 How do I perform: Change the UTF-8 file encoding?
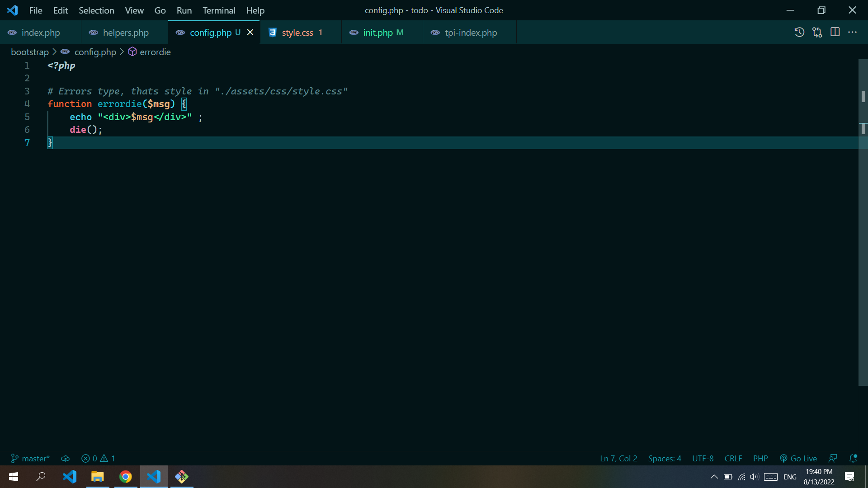click(x=703, y=458)
